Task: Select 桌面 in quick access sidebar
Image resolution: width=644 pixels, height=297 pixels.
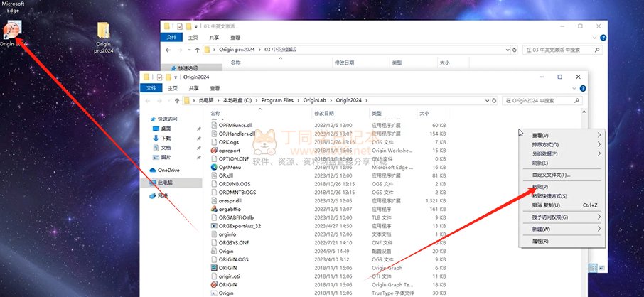Action: pos(166,129)
